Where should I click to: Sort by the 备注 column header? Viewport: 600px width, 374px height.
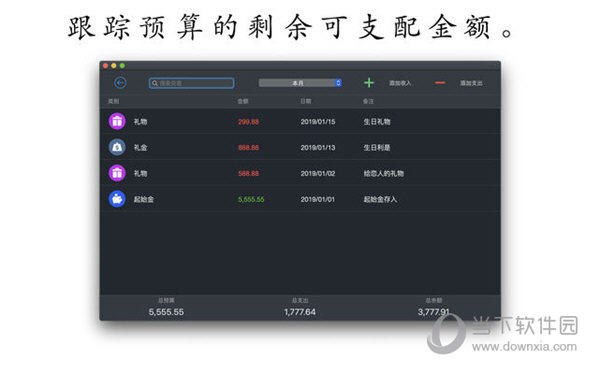tap(368, 101)
